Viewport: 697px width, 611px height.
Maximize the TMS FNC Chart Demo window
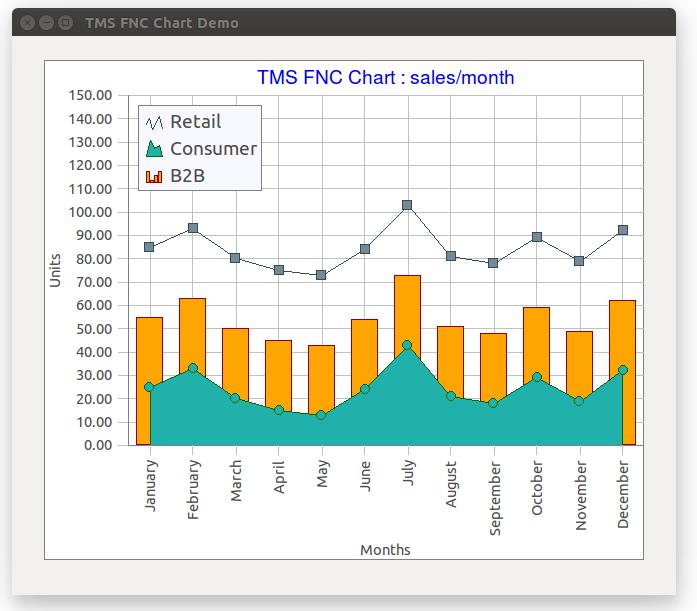coord(65,22)
